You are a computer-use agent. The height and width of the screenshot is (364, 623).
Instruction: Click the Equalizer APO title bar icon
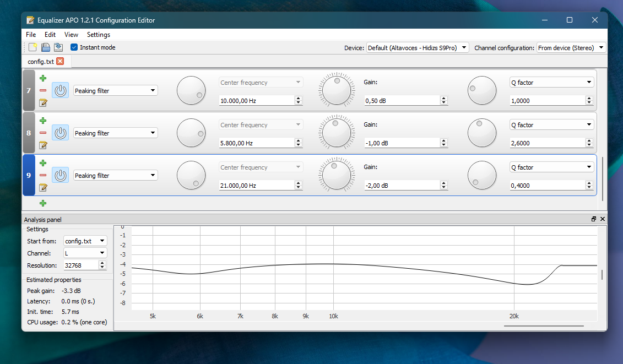click(x=30, y=20)
